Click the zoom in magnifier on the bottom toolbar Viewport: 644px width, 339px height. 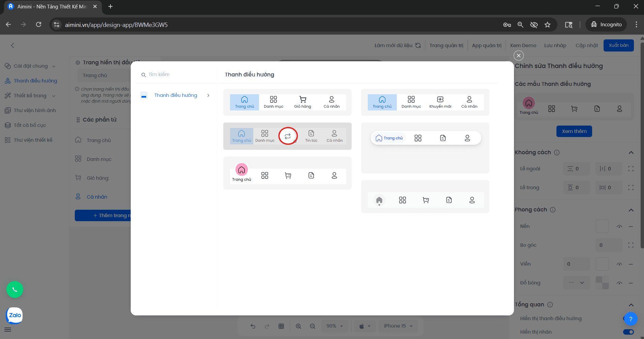pyautogui.click(x=298, y=326)
